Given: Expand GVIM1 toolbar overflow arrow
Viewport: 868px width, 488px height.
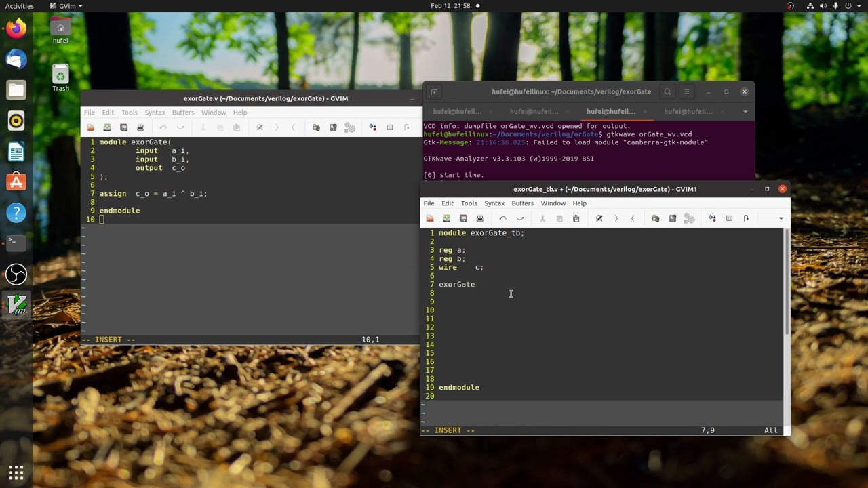Looking at the screenshot, I should tap(781, 218).
